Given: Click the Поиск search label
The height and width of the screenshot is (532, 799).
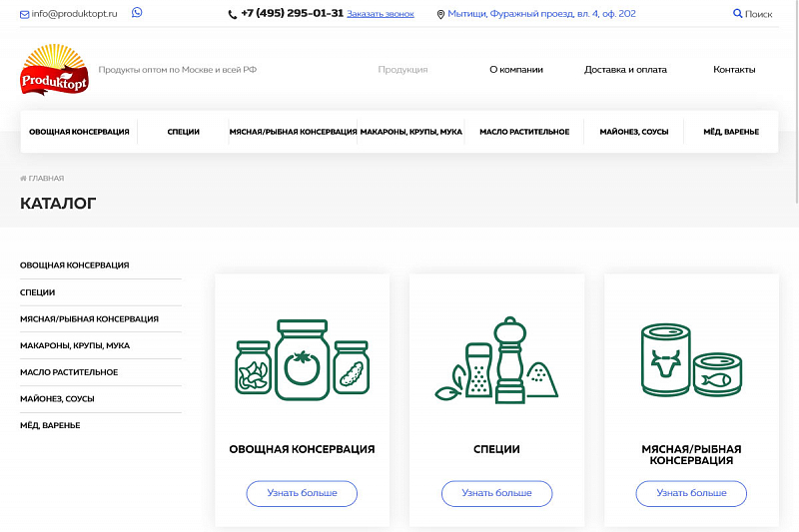Looking at the screenshot, I should click(x=758, y=14).
